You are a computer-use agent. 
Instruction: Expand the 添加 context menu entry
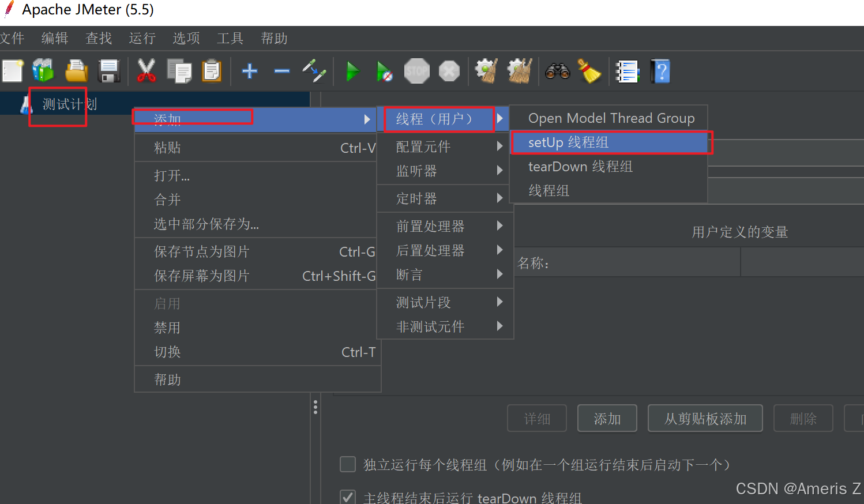pos(256,119)
